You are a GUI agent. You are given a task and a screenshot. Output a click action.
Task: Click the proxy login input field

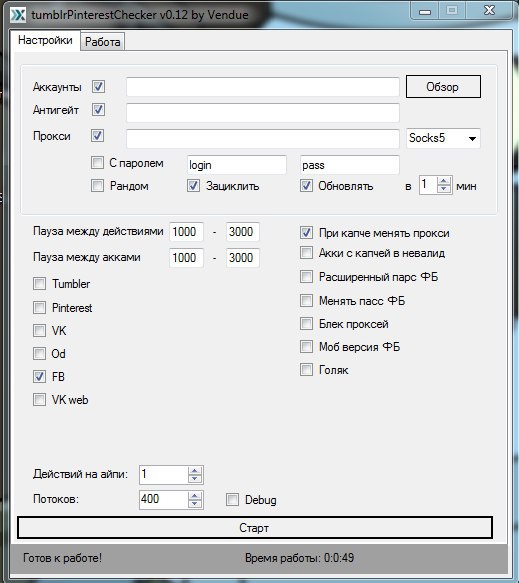coord(237,165)
